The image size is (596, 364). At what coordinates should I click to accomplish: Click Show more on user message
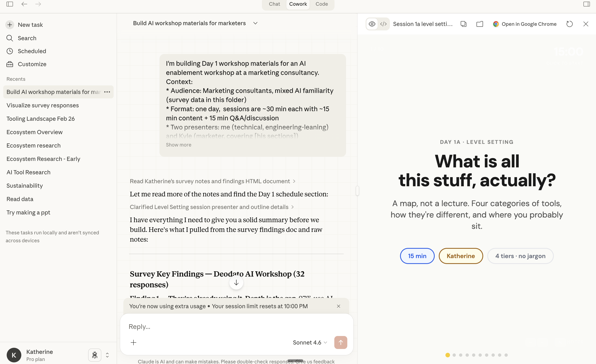point(179,145)
